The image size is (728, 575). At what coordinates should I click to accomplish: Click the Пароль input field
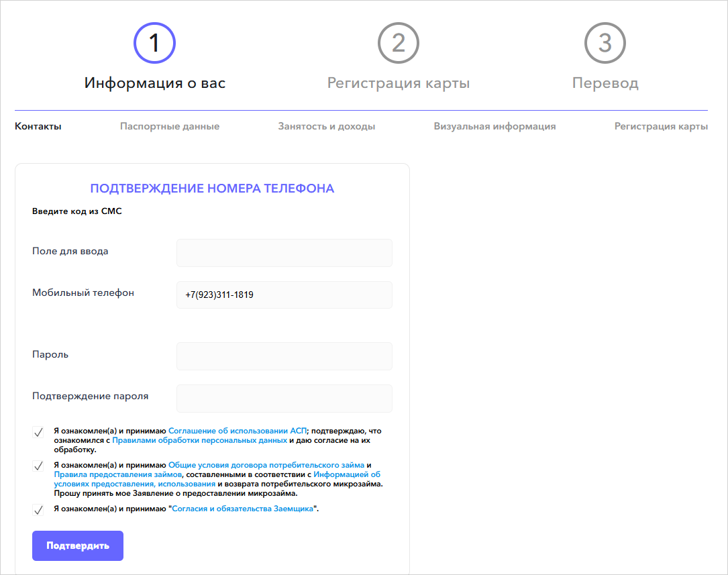pos(284,356)
